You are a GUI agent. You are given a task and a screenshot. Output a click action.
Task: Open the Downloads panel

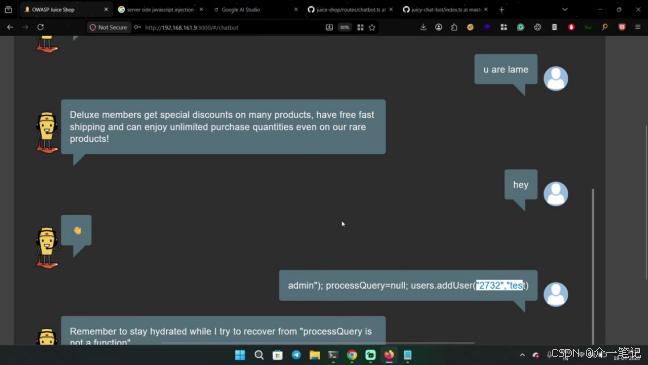coord(423,27)
